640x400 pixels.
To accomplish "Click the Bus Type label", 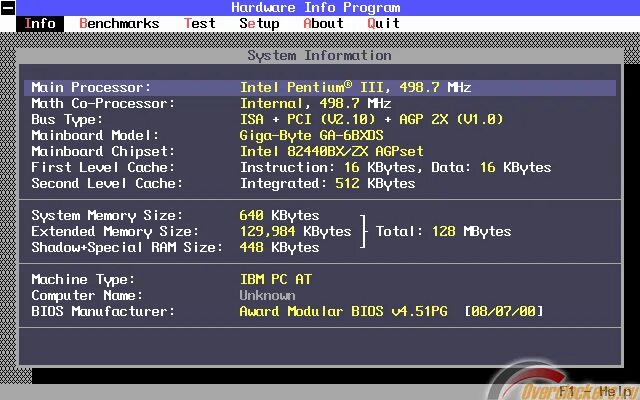I will click(x=67, y=119).
